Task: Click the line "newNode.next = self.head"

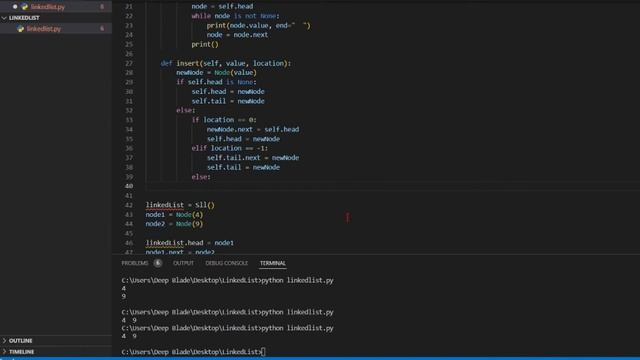Action: (253, 129)
